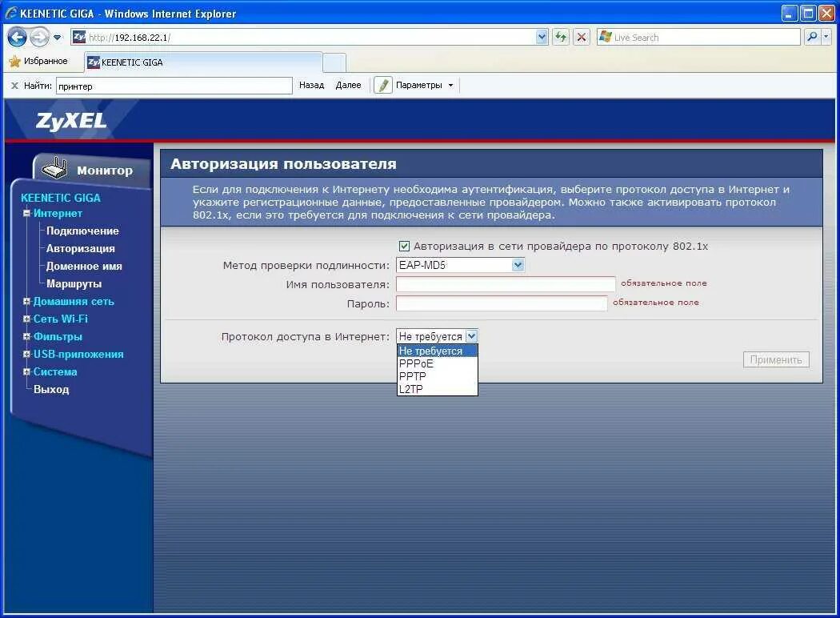Click the Internet Explorer title bar icon
The width and height of the screenshot is (840, 618).
11,14
